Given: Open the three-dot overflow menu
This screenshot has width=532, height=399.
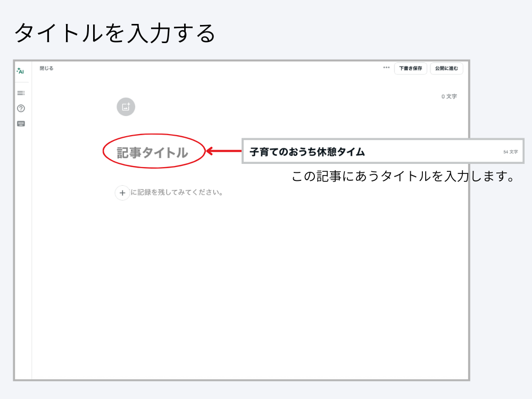Looking at the screenshot, I should point(386,69).
